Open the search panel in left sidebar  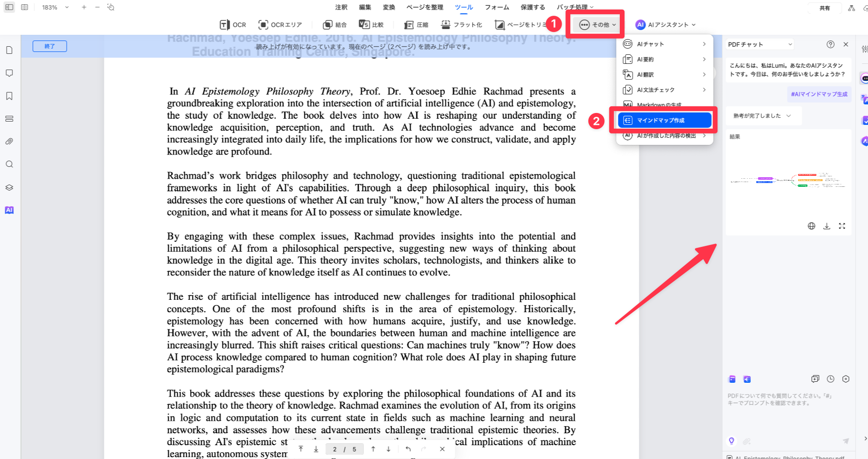9,164
